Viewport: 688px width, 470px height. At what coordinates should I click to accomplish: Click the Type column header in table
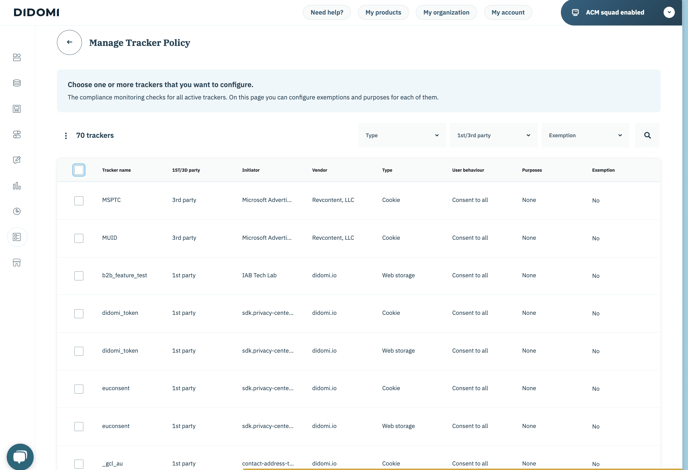(387, 170)
